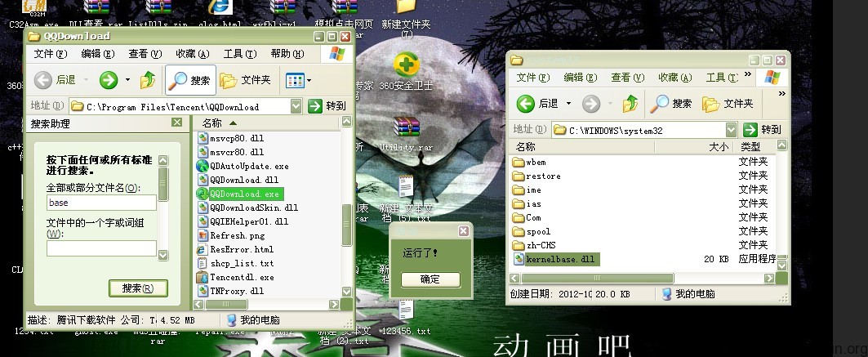Select wbem folder in system32
868x357 pixels.
coord(529,163)
